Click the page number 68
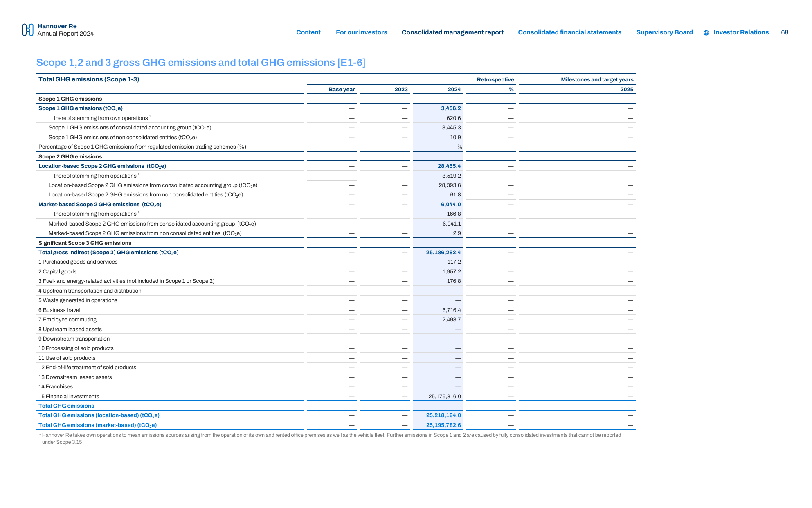The height and width of the screenshot is (508, 812). [x=784, y=32]
